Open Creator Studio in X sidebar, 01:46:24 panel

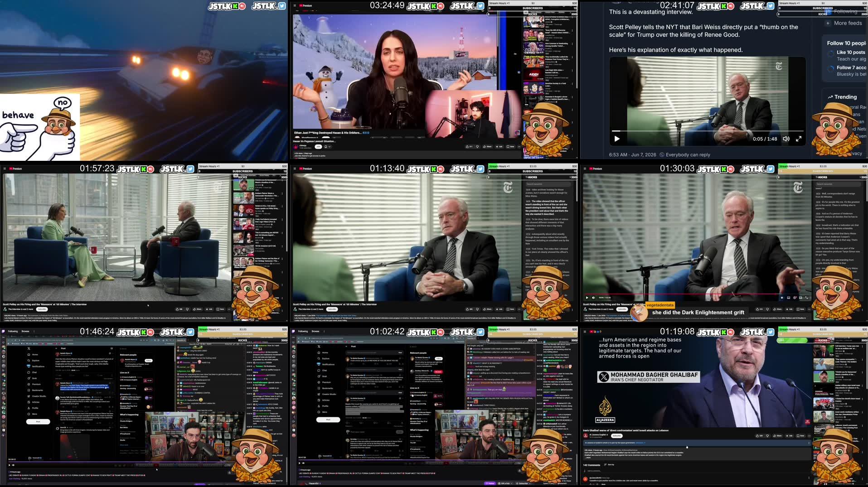(x=37, y=396)
